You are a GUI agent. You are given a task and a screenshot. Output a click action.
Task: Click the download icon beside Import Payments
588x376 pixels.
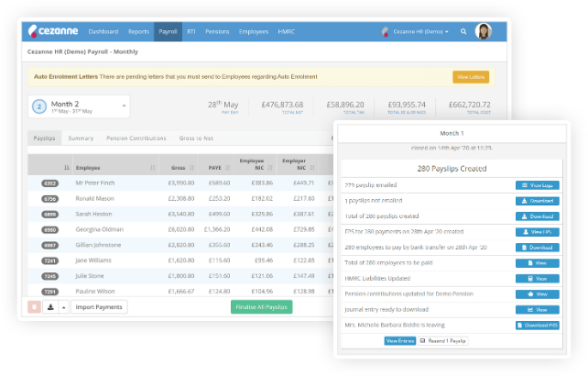[50, 307]
